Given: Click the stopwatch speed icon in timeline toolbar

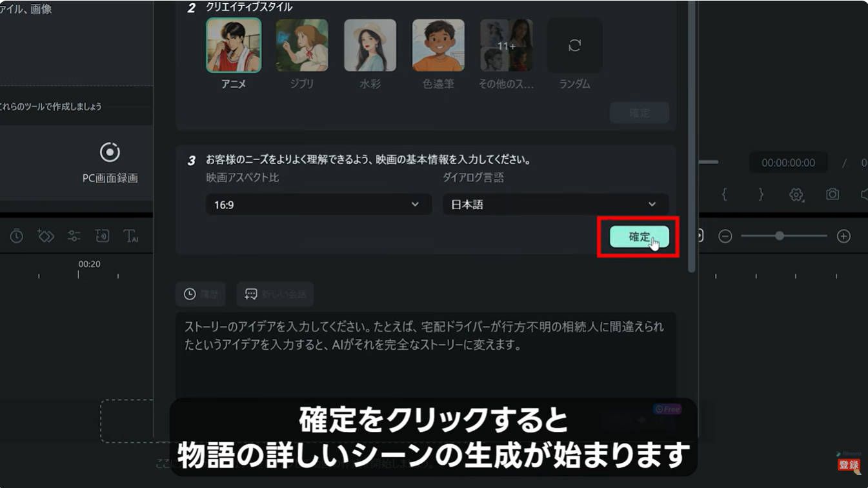Looking at the screenshot, I should (17, 236).
